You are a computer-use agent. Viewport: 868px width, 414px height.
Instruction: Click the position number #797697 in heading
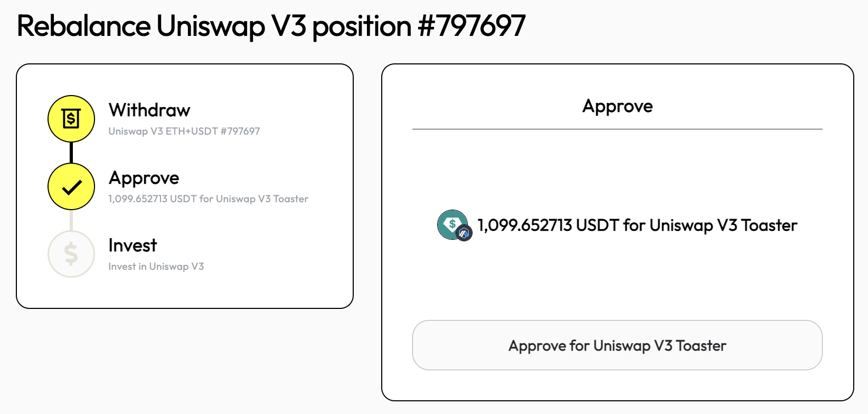pyautogui.click(x=471, y=25)
